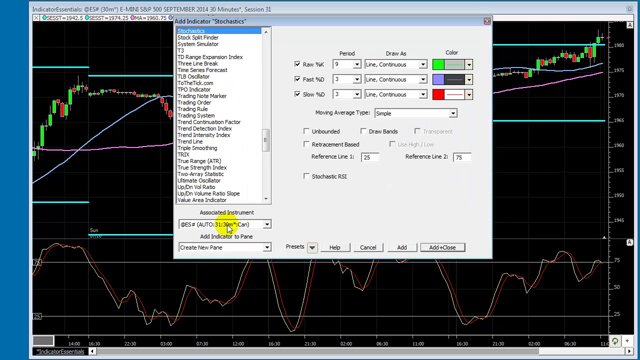Click right arrow of chart horizontal scrollbar

click(x=630, y=351)
